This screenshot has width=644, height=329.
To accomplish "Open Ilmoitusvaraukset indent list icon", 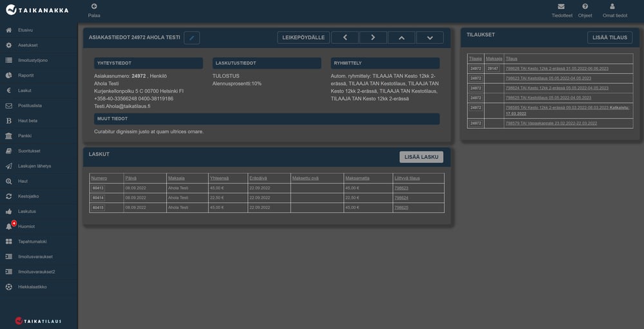I will (8, 257).
